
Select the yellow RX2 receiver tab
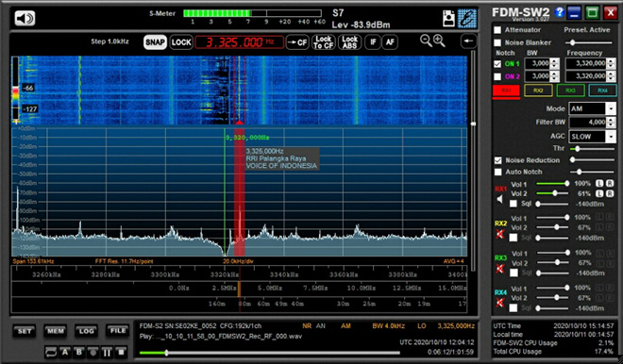click(538, 91)
